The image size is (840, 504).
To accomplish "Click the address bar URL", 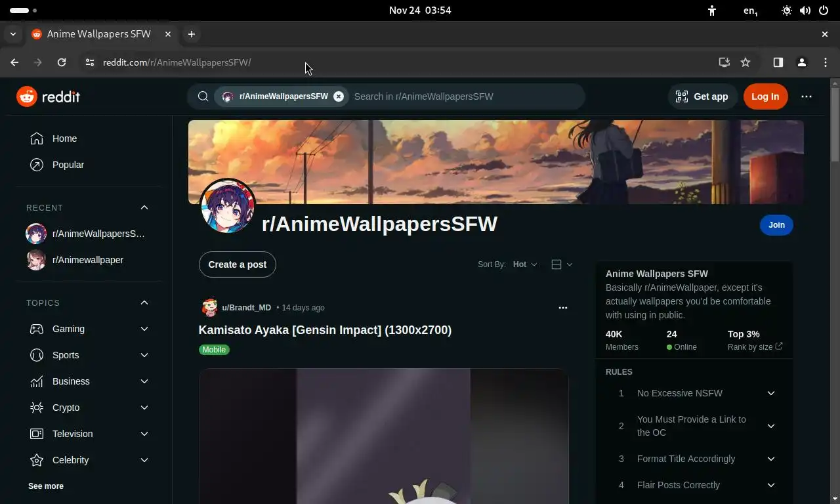I will pyautogui.click(x=177, y=62).
